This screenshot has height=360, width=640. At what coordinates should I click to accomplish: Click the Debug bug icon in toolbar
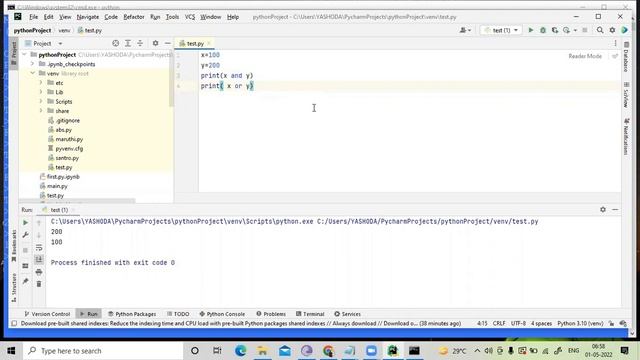pos(543,30)
